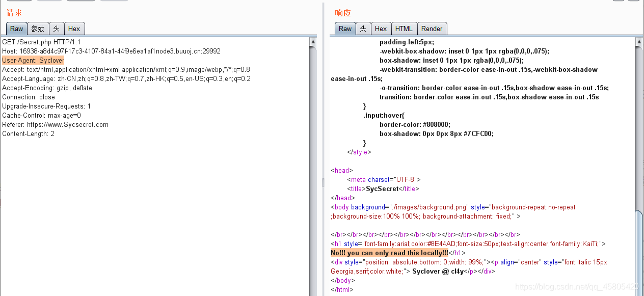Click response scrollbar track above thumb

pos(639,127)
